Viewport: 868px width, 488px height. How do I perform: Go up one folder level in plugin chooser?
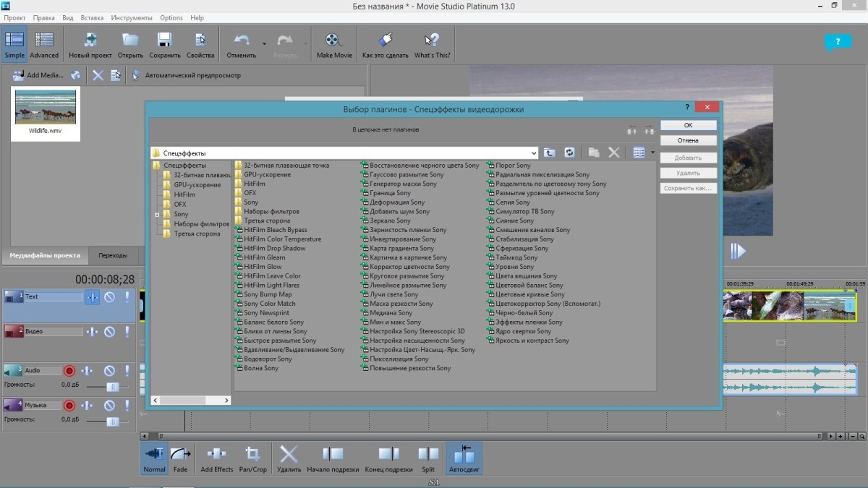pyautogui.click(x=550, y=153)
